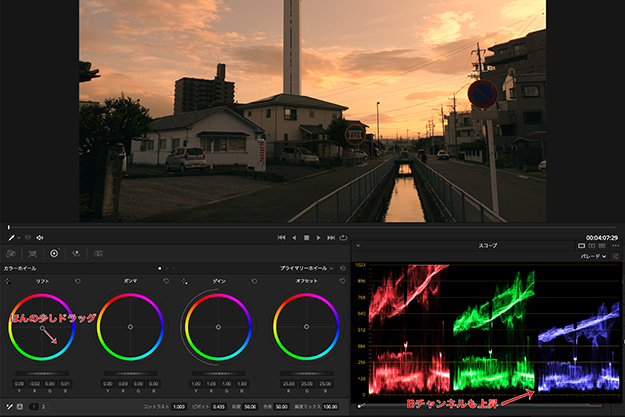
Task: Toggle loop playback icon
Action: [x=345, y=238]
